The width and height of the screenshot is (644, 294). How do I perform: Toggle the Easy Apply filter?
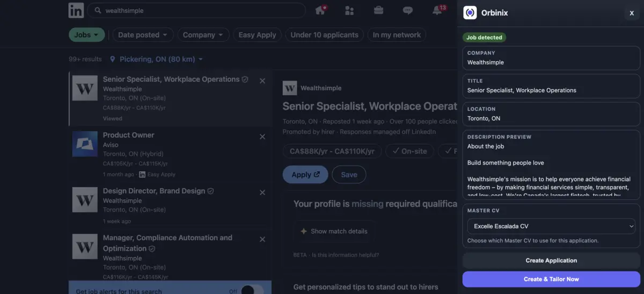(257, 35)
